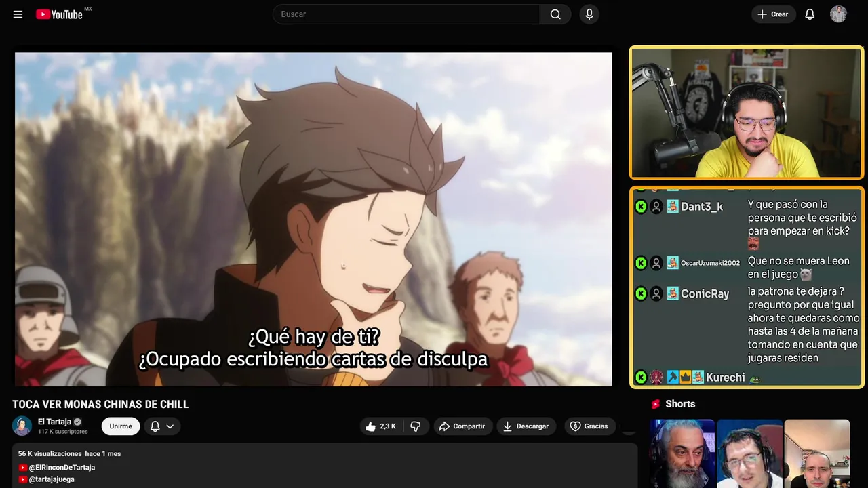Screen dimensions: 868x488
Task: Click the user silhouette icon beside Dant3_k
Action: pos(656,207)
